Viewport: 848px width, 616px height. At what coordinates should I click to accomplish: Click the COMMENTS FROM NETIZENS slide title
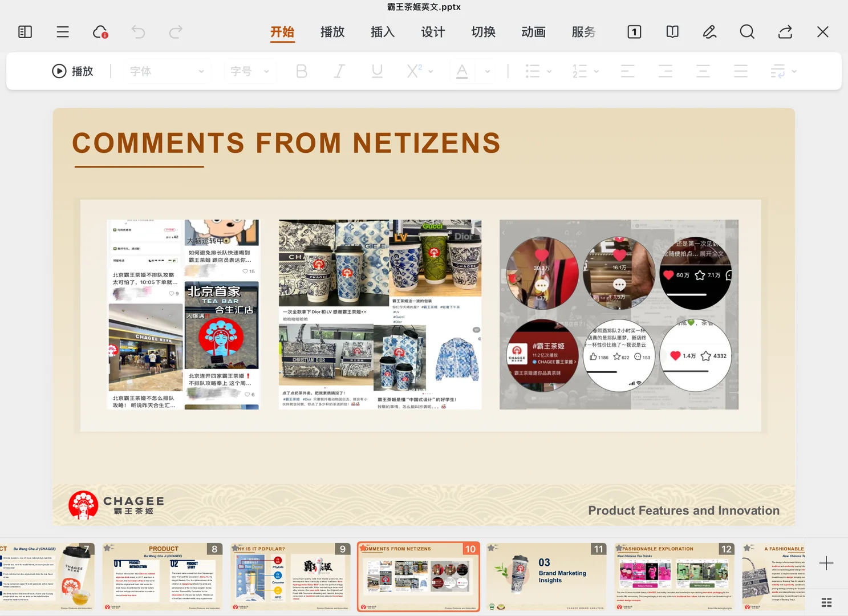[x=286, y=143]
